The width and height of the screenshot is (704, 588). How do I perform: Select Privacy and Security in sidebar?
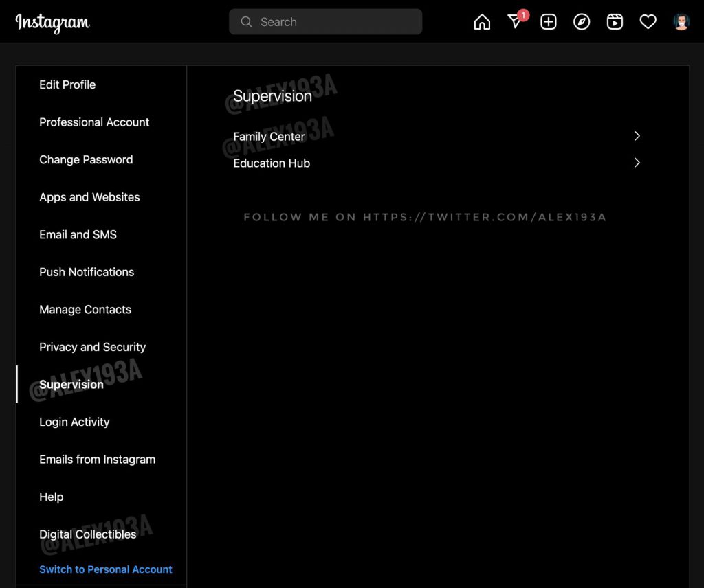point(92,347)
